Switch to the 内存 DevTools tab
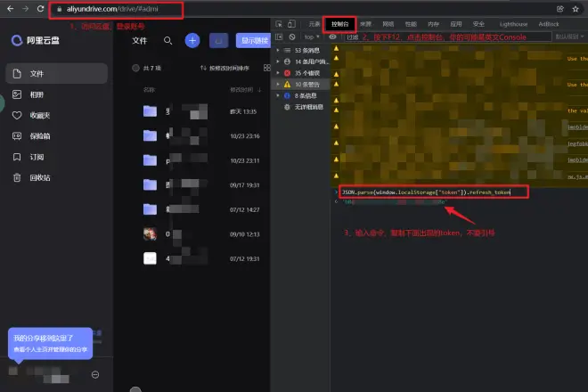Viewport: 588px width, 392px height. click(x=433, y=24)
